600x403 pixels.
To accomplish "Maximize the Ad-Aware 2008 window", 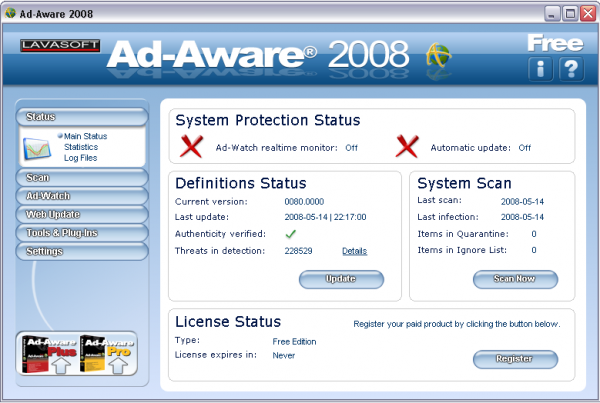I will (570, 14).
